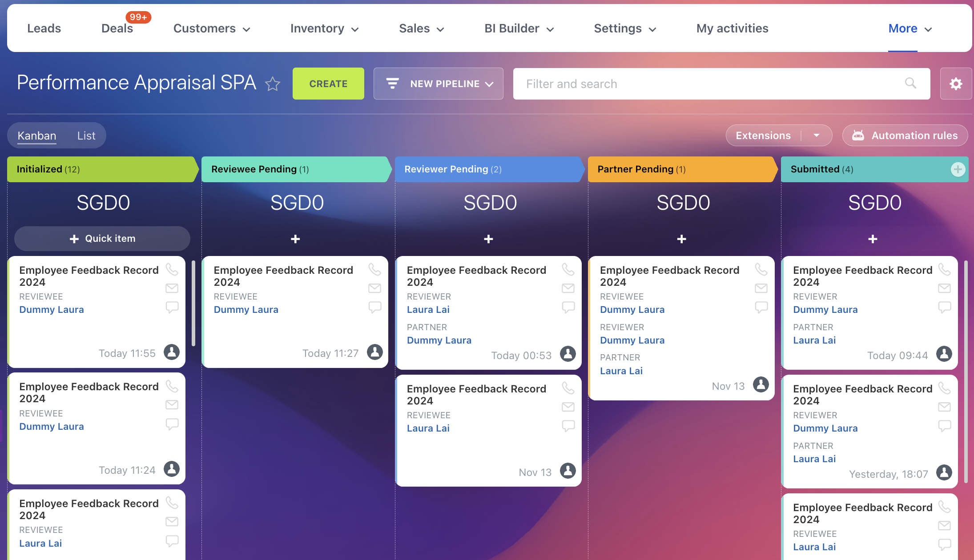Viewport: 974px width, 560px height.
Task: Click comment icon on Partner Pending card
Action: pos(761,307)
